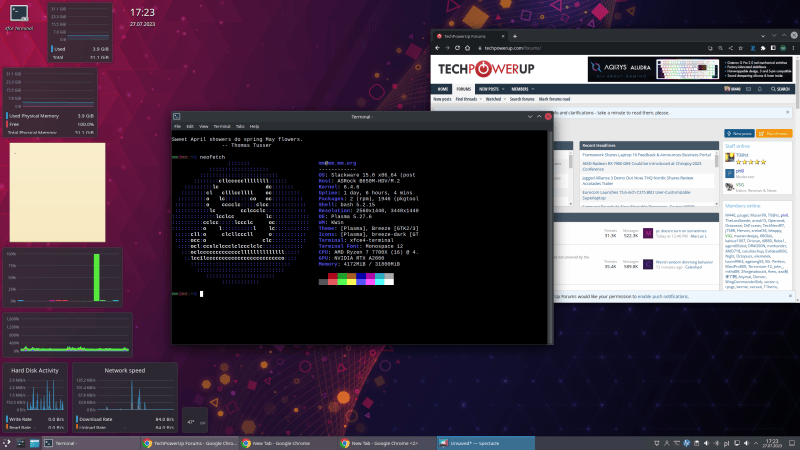Open a new Chrome tab with plus button
800x450 pixels.
tap(515, 36)
